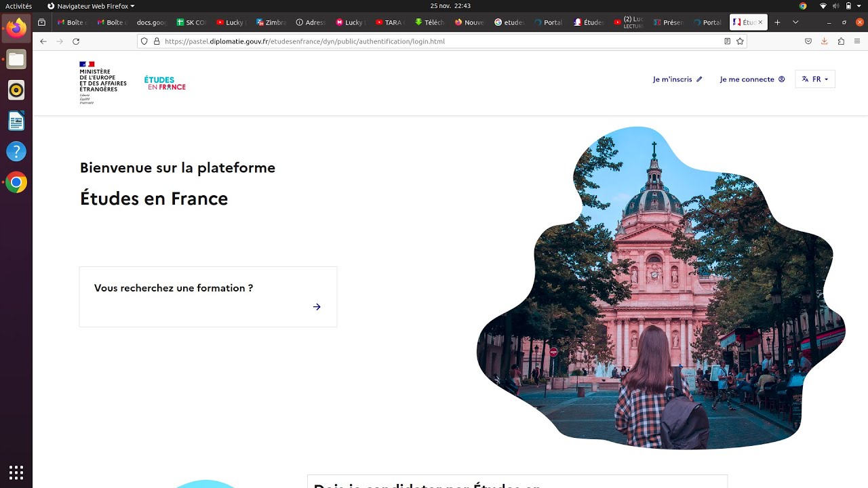List all tabs with the chevron button
Viewport: 868px width, 488px height.
pyautogui.click(x=795, y=22)
